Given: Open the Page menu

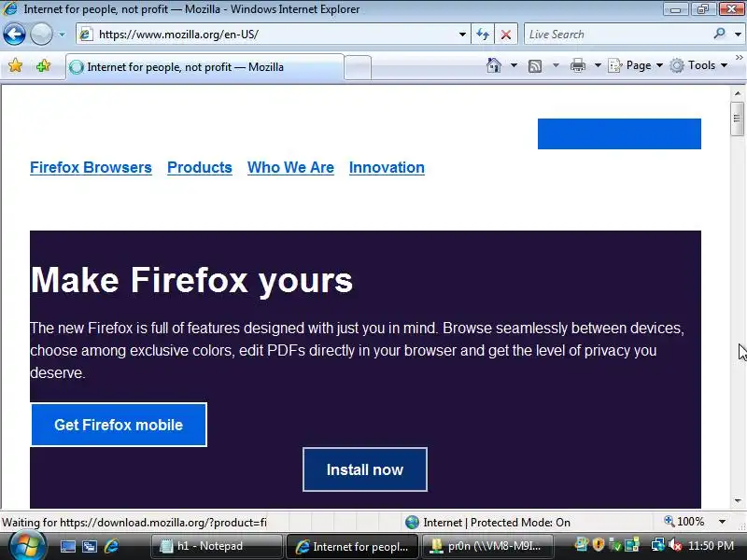Looking at the screenshot, I should pyautogui.click(x=636, y=65).
